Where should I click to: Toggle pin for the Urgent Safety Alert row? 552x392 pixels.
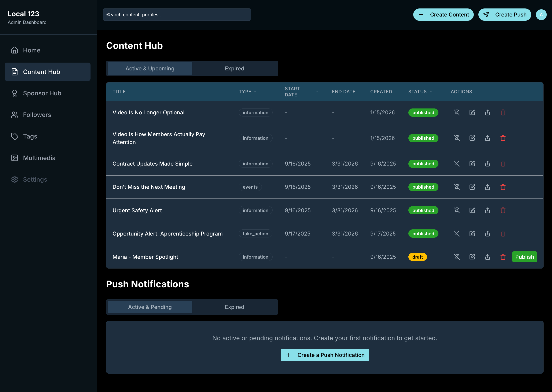click(457, 210)
